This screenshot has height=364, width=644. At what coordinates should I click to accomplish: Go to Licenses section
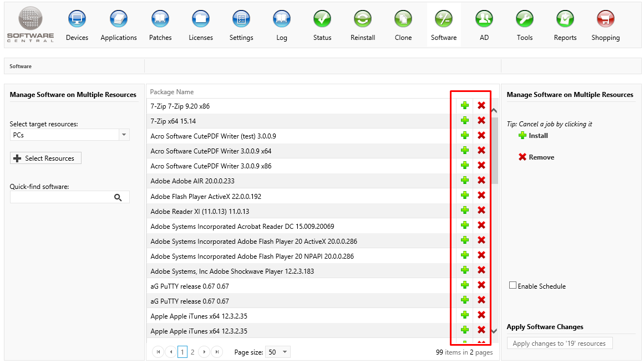pos(201,19)
